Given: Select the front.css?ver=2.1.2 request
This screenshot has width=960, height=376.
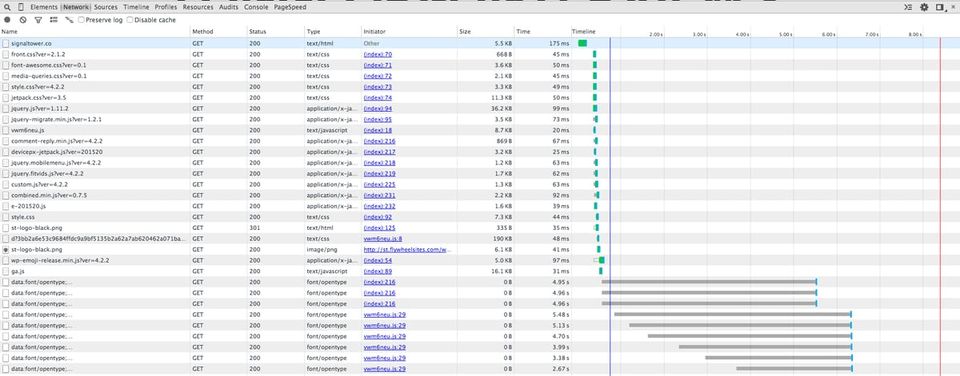Looking at the screenshot, I should (x=38, y=55).
